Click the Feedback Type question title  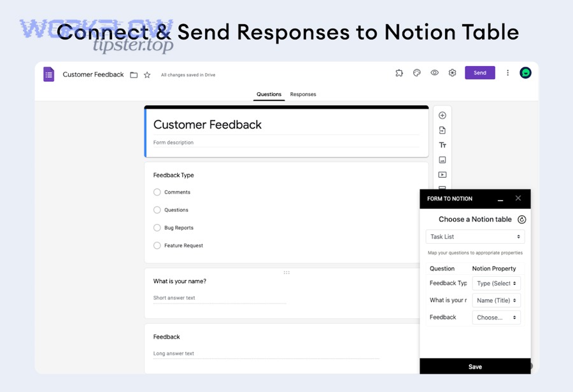(174, 176)
